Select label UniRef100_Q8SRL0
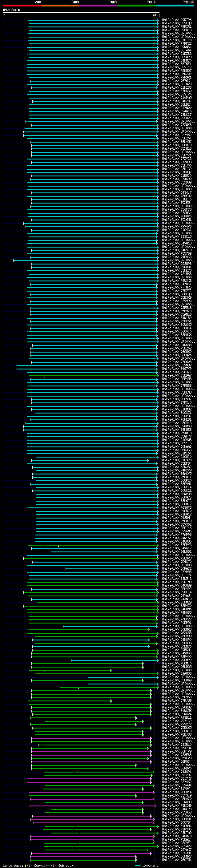This screenshot has height=868, width=197. pos(177,745)
